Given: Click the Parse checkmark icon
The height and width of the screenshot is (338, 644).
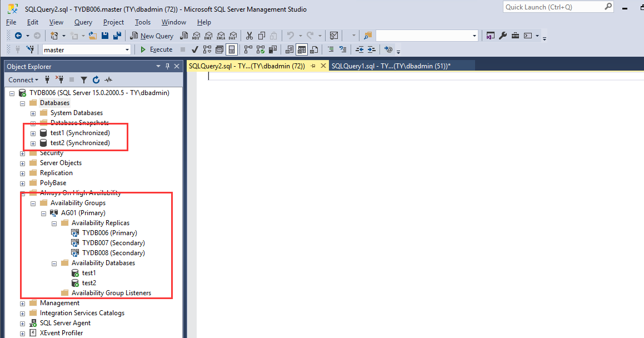Looking at the screenshot, I should pyautogui.click(x=194, y=49).
